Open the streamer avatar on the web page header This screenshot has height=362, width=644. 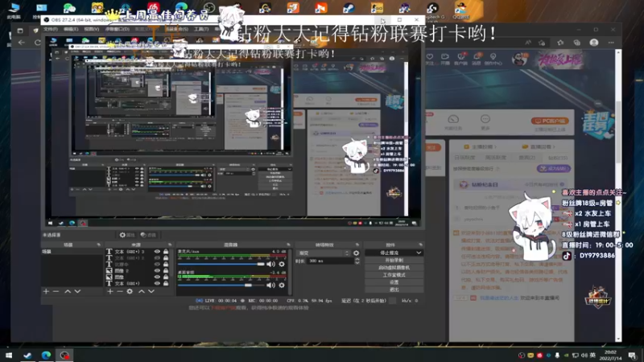click(x=520, y=59)
